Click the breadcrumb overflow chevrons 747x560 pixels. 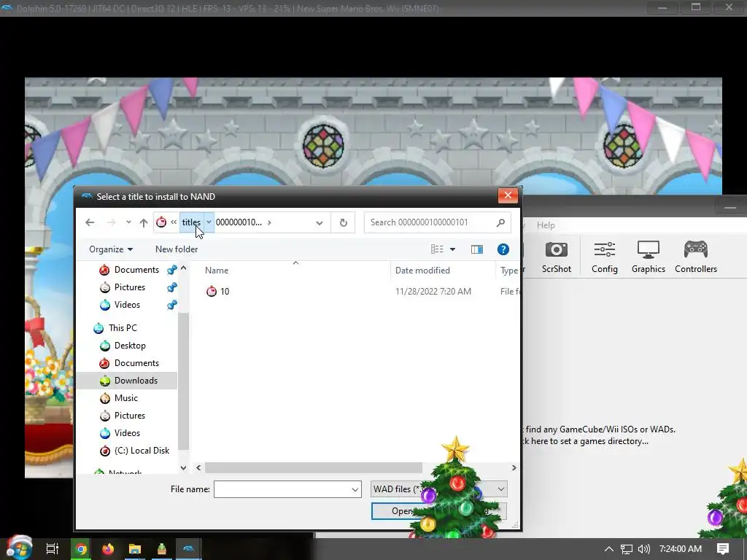[x=174, y=222]
